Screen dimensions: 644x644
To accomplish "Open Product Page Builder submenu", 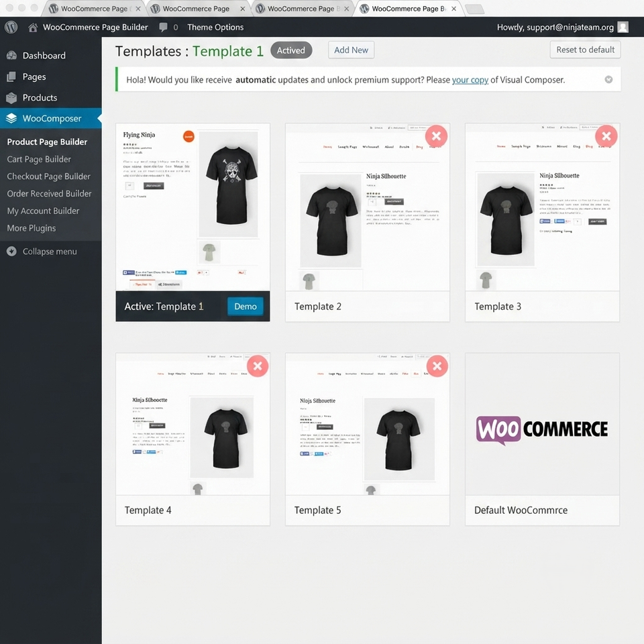I will pyautogui.click(x=47, y=142).
